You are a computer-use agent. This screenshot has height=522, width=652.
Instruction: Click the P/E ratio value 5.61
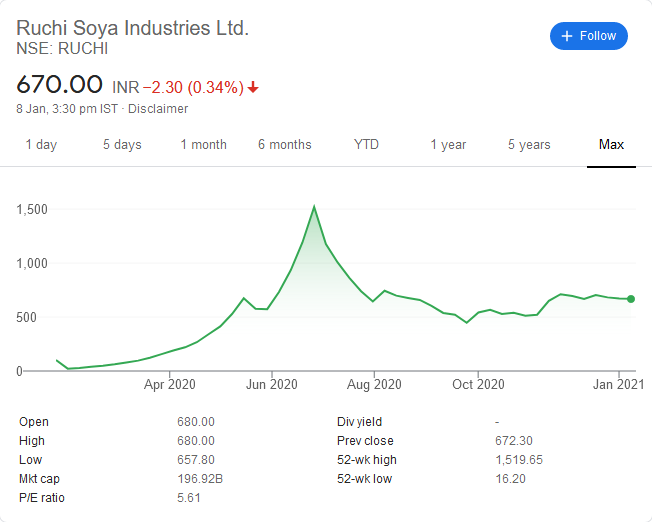(x=189, y=498)
